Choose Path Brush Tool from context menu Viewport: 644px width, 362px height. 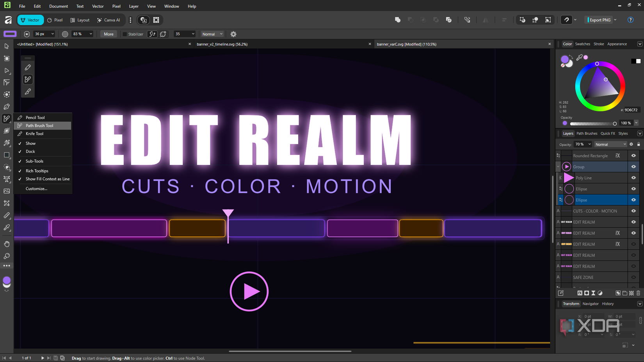pos(43,126)
